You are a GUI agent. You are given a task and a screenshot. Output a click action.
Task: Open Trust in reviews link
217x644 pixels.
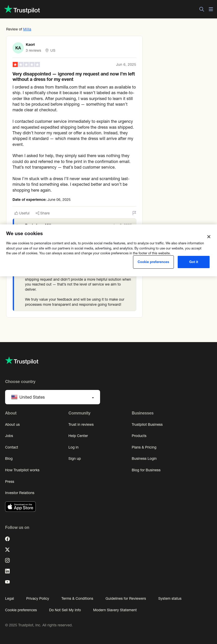[x=81, y=424]
